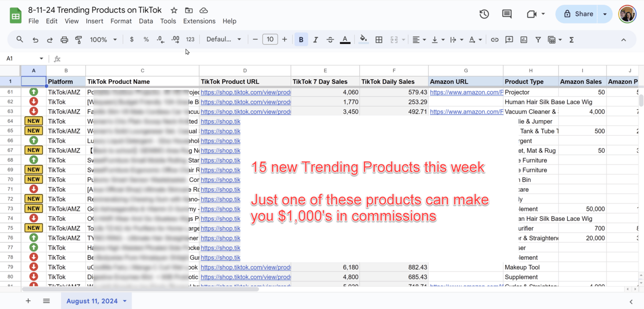The width and height of the screenshot is (644, 309).
Task: Insert a comment
Action: tap(509, 39)
